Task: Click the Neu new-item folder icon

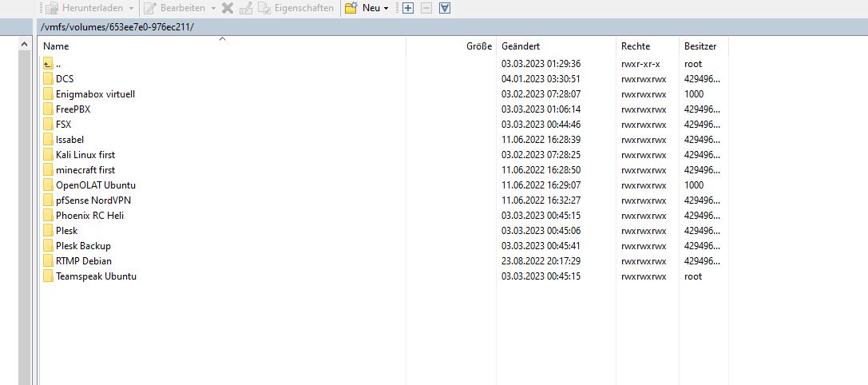Action: (x=351, y=8)
